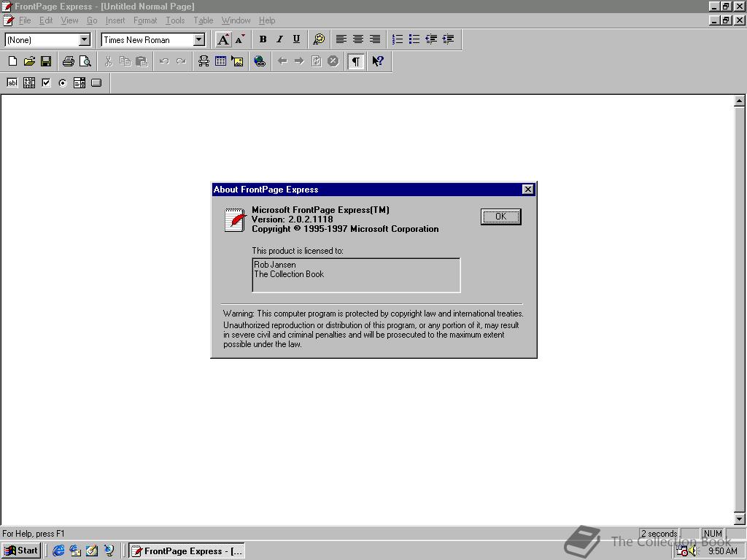Open the Edit menu
The width and height of the screenshot is (747, 560).
[46, 20]
